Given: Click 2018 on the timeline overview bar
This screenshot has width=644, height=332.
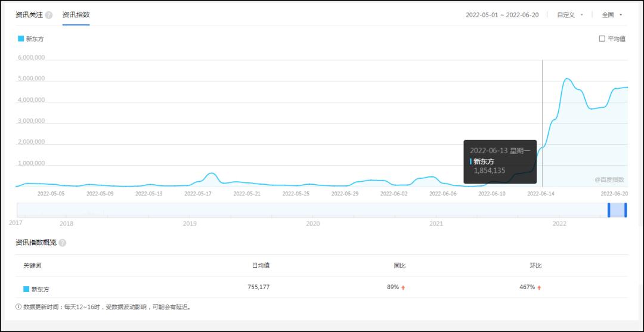Looking at the screenshot, I should [67, 224].
